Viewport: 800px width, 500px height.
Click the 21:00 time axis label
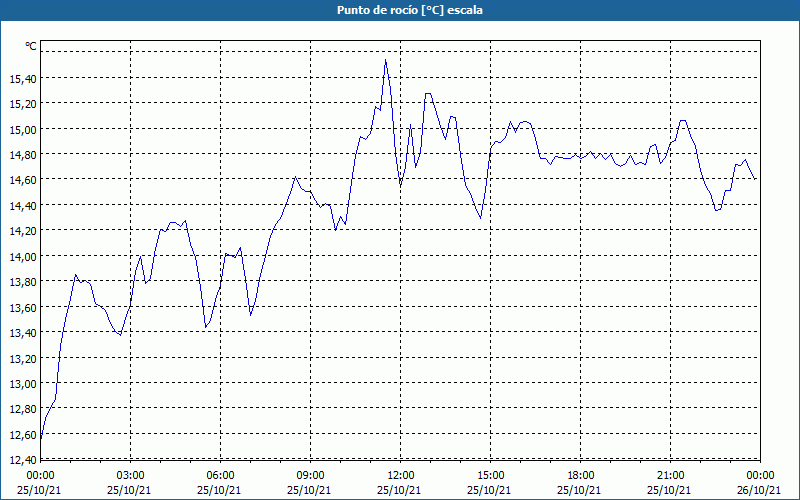(x=670, y=476)
